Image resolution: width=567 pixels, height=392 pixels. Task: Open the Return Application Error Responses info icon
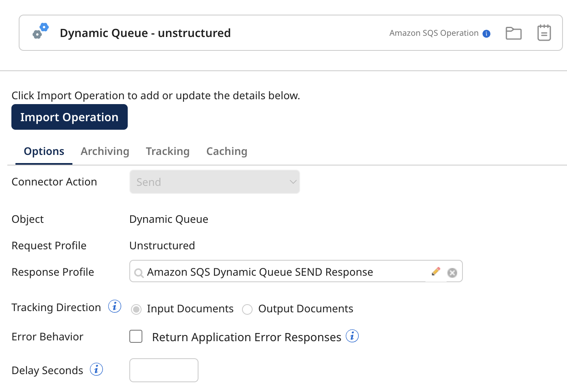coord(352,336)
